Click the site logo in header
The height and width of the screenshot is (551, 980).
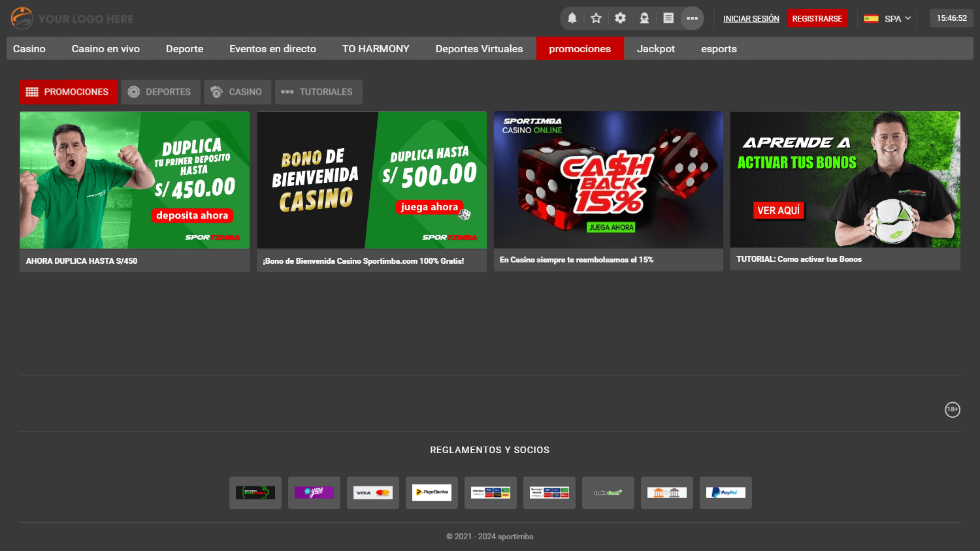click(x=72, y=18)
